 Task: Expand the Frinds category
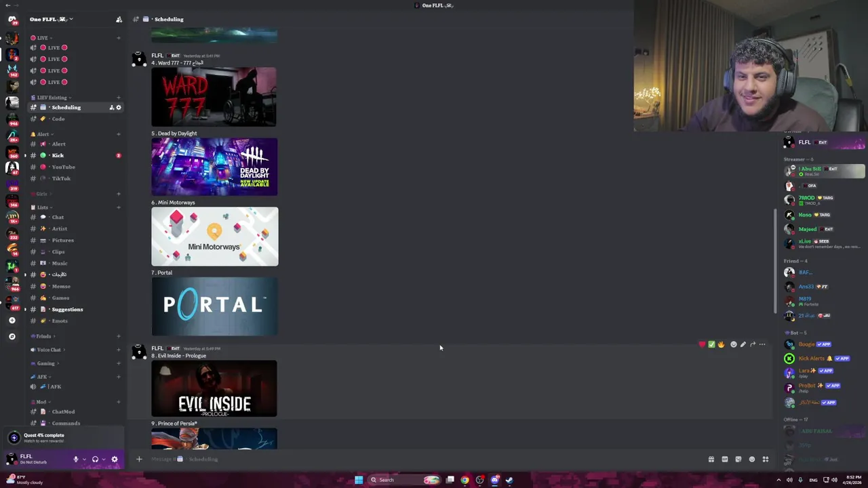click(x=43, y=336)
